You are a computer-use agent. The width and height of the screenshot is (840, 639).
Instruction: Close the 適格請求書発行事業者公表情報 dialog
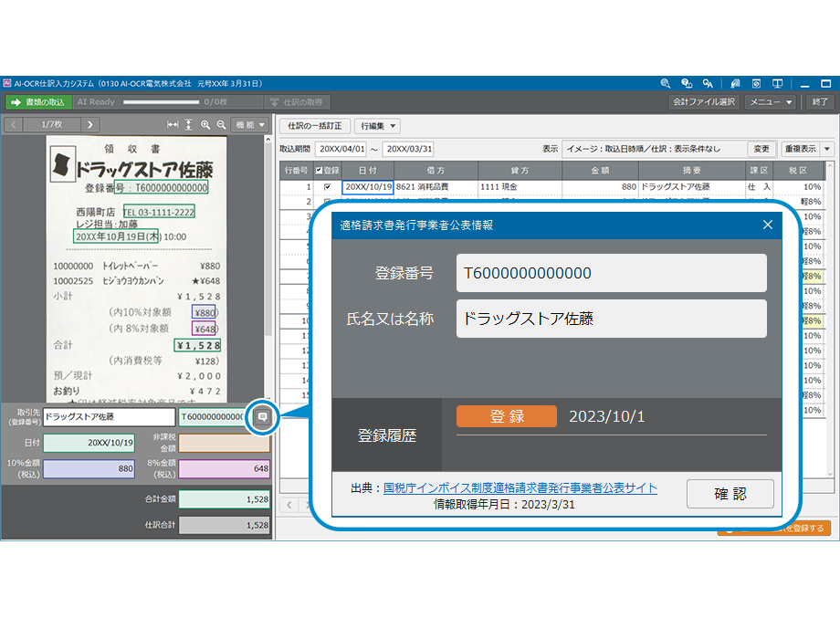pyautogui.click(x=768, y=225)
